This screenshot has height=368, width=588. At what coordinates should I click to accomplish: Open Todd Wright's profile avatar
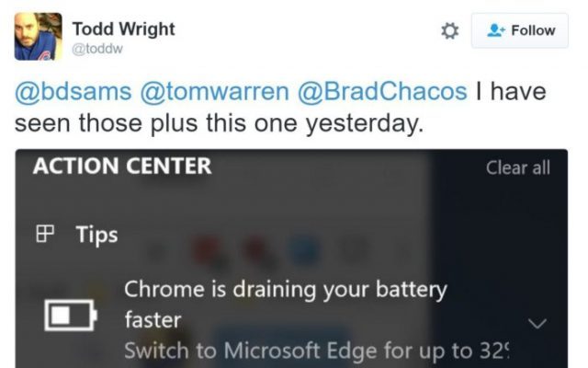point(39,37)
